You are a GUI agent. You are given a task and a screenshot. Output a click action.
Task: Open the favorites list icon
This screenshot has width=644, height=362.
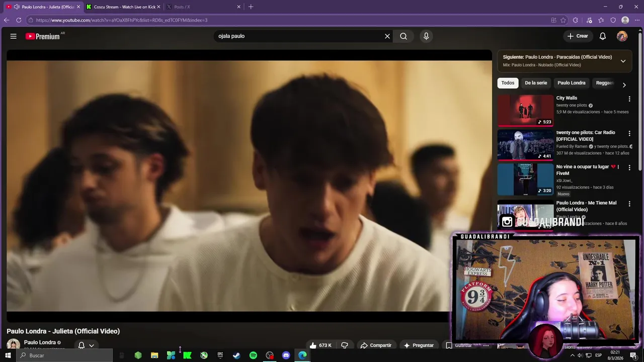[601, 20]
